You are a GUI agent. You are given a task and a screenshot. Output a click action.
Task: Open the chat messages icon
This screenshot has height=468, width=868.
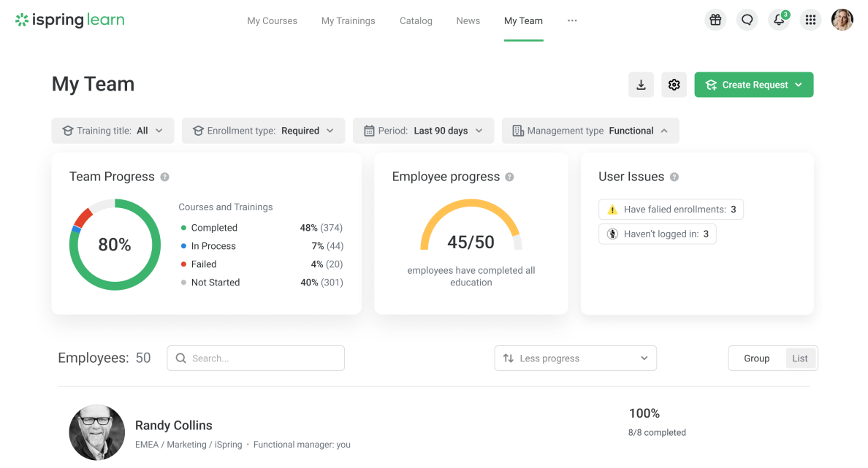click(x=747, y=20)
